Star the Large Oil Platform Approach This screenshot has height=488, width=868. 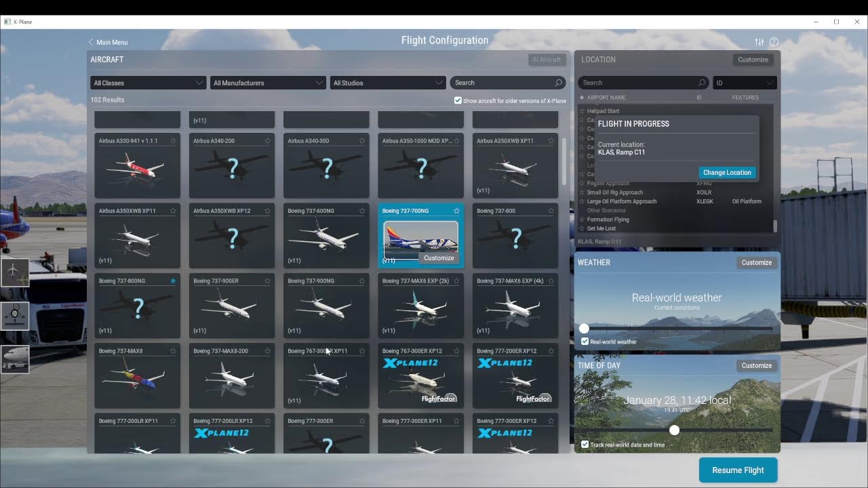[582, 201]
